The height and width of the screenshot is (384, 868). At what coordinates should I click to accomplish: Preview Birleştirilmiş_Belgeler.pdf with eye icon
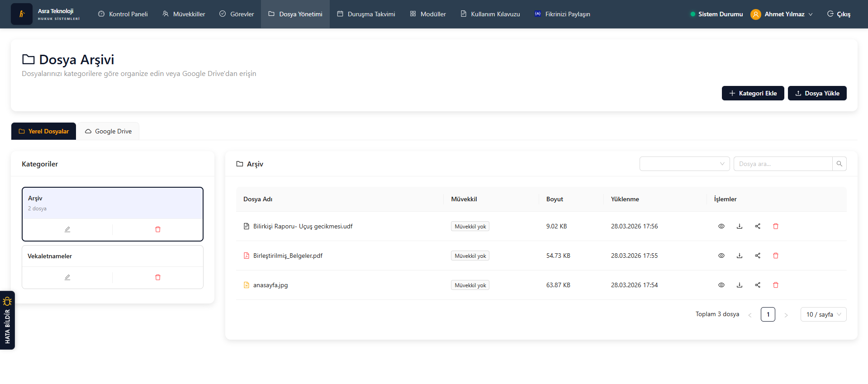pyautogui.click(x=721, y=256)
